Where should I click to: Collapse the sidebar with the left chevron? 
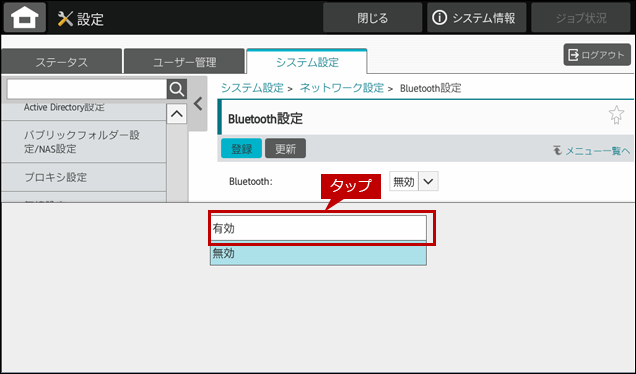tap(198, 104)
